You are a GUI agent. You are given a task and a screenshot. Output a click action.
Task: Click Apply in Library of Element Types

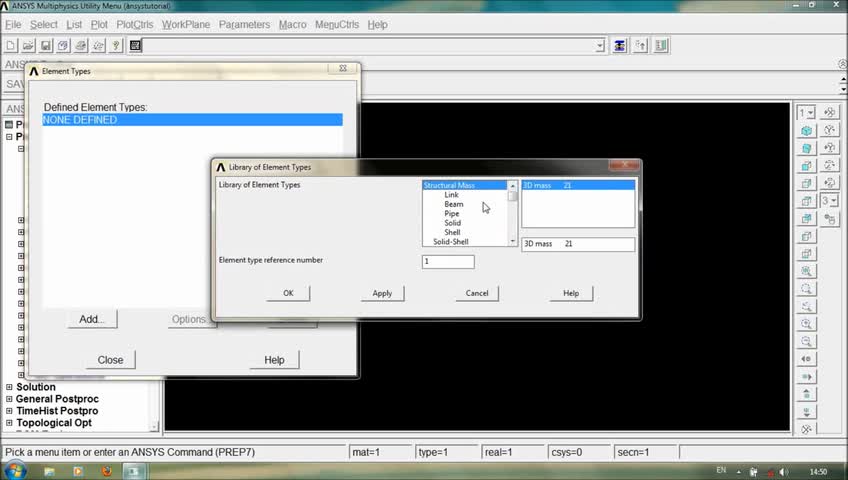(x=382, y=293)
